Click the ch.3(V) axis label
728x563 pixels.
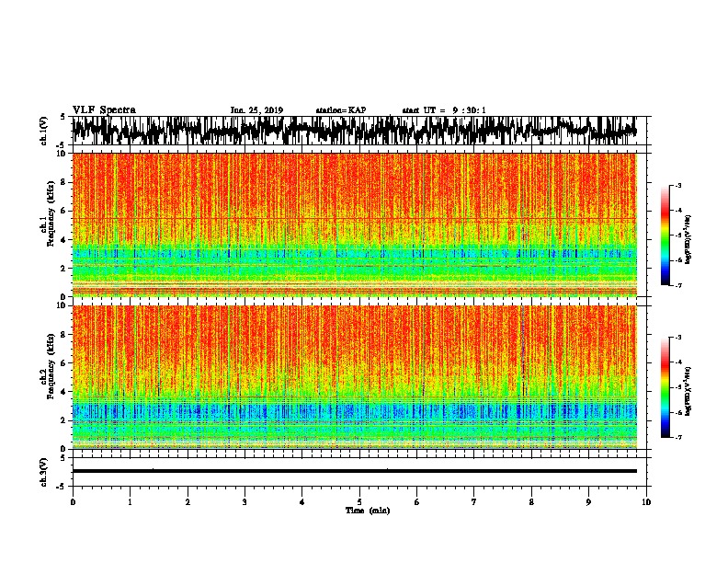click(x=44, y=472)
